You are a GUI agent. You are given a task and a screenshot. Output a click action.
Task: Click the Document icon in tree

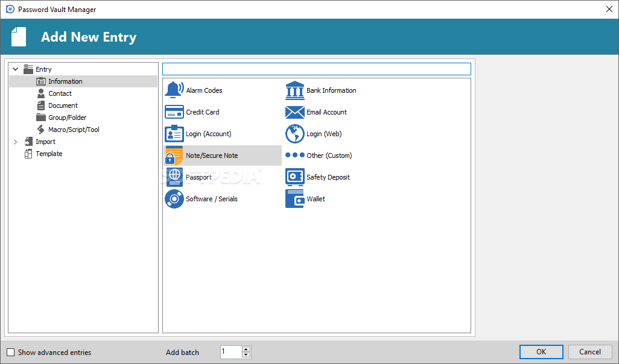point(41,105)
